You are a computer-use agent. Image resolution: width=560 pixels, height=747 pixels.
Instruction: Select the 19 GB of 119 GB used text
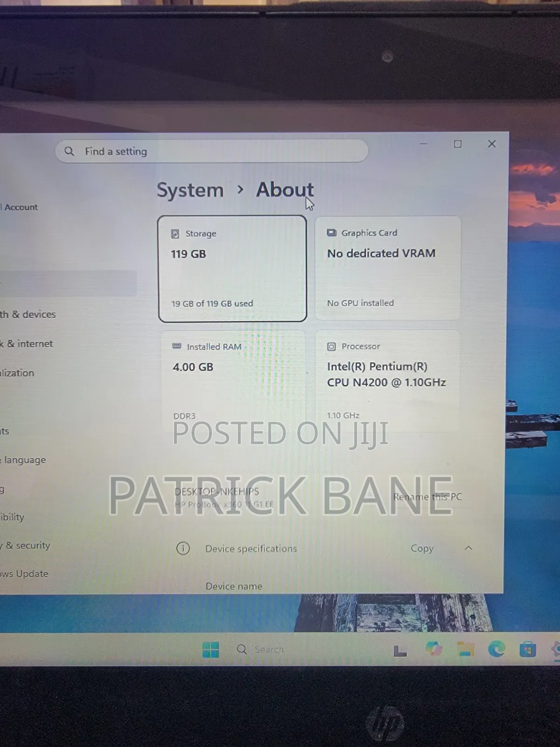pos(212,303)
